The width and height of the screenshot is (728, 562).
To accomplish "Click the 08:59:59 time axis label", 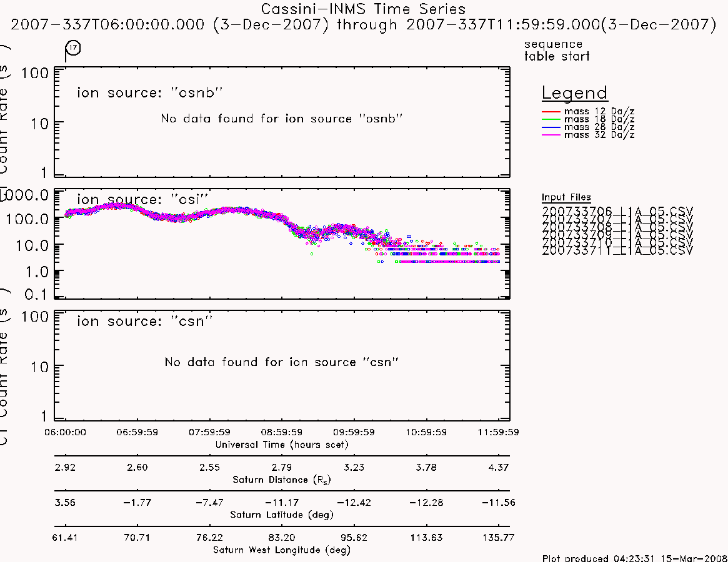I will pyautogui.click(x=281, y=432).
